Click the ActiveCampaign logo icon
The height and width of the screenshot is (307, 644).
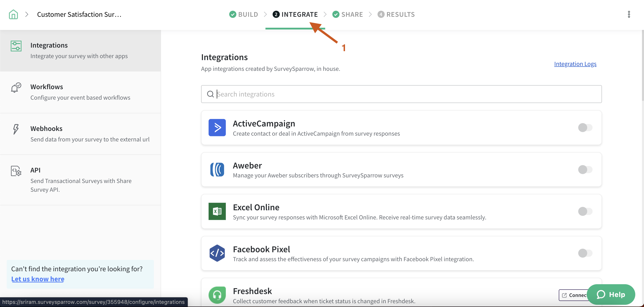pos(217,127)
